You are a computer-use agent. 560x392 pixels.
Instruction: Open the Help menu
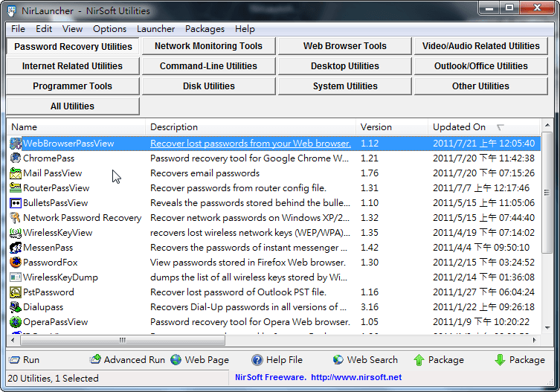tap(245, 29)
